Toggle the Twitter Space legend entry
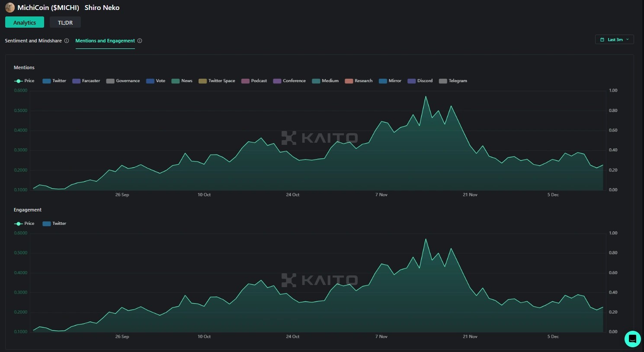The image size is (644, 352). pyautogui.click(x=217, y=81)
